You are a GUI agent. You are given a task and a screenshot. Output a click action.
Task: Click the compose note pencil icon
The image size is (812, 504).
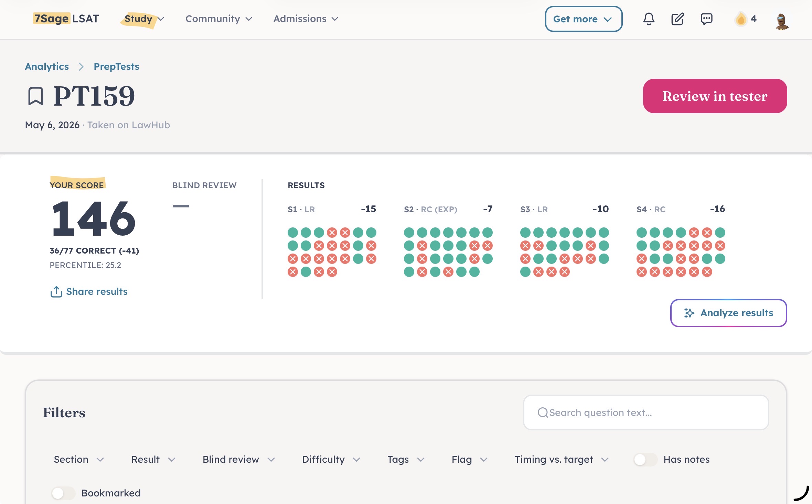point(677,19)
